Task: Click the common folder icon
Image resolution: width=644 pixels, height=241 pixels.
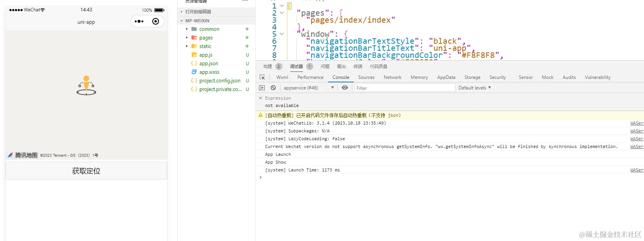Action: (194, 29)
